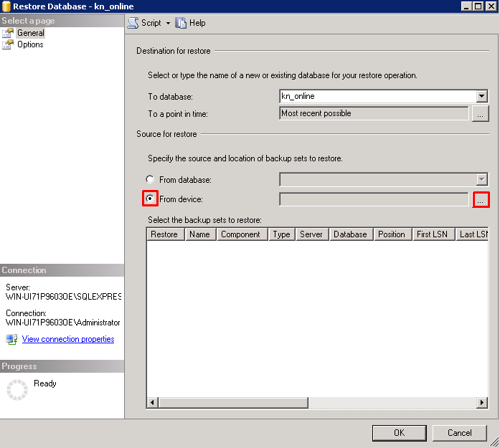500x448 pixels.
Task: Click the Restore column header
Action: tap(166, 234)
